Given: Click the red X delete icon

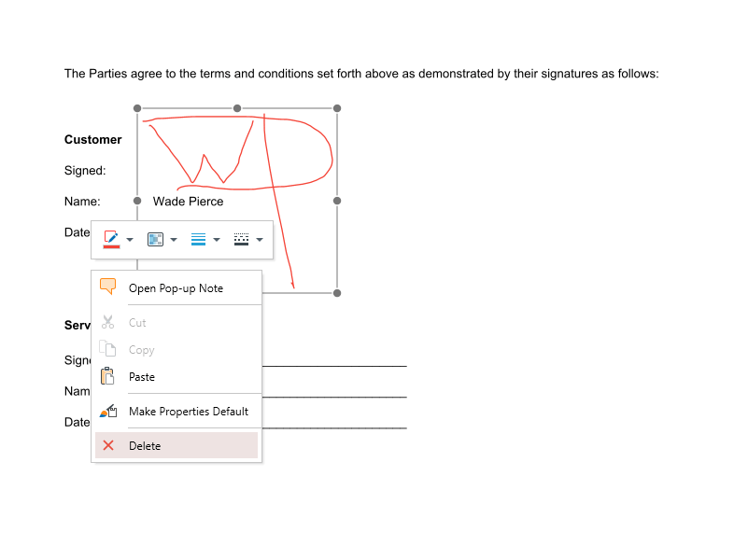Looking at the screenshot, I should pyautogui.click(x=108, y=445).
